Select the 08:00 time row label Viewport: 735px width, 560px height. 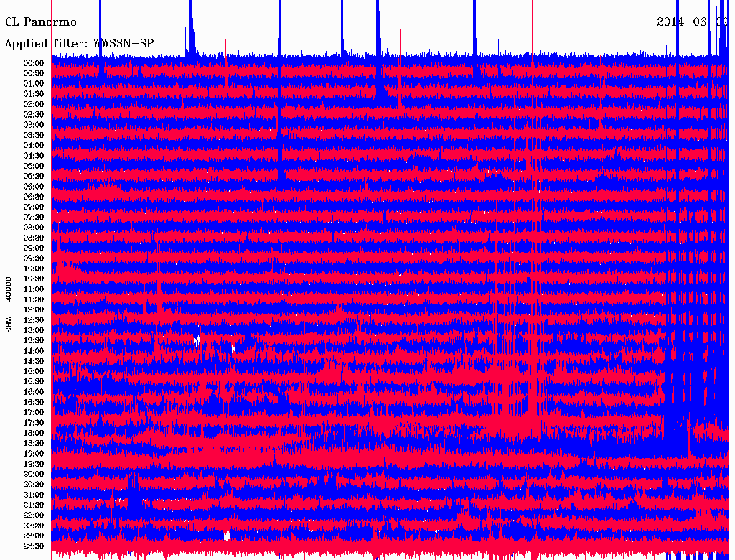(34, 228)
